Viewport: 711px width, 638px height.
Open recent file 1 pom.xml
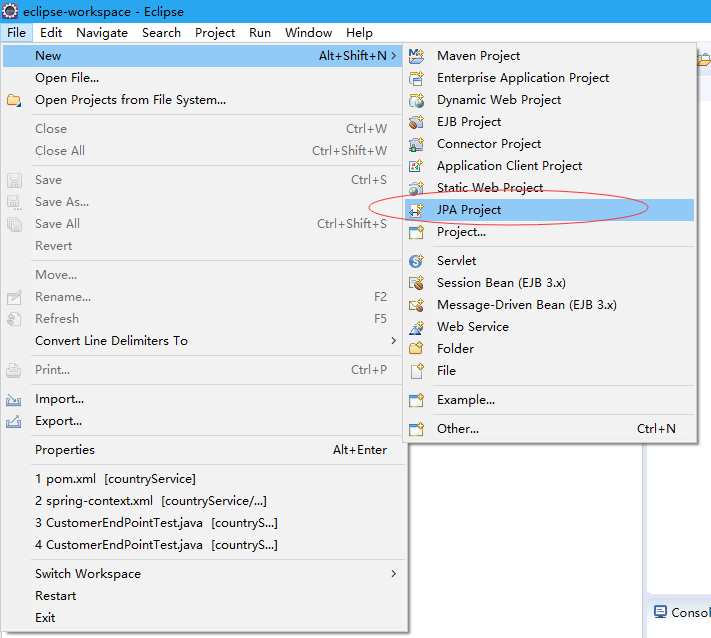pos(202,479)
